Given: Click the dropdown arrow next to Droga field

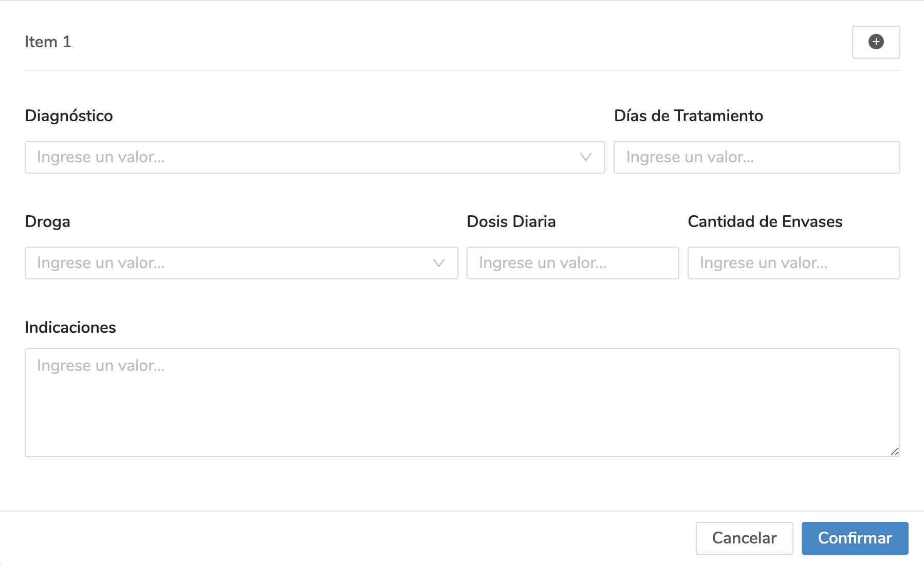Looking at the screenshot, I should coord(438,263).
